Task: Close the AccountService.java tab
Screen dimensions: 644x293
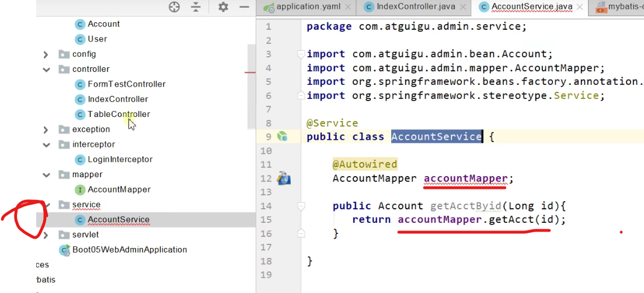Action: pyautogui.click(x=579, y=7)
